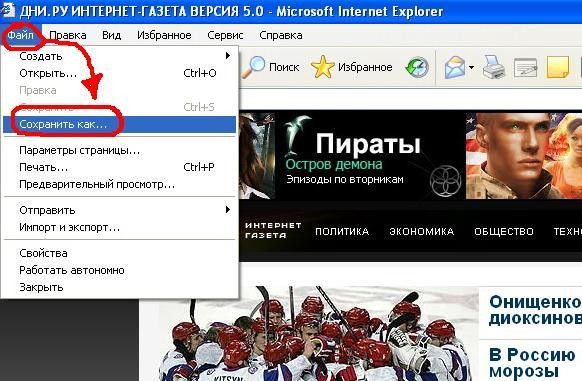This screenshot has height=381, width=582.
Task: Go to the ЭКОНОМИКА section link
Action: click(422, 231)
